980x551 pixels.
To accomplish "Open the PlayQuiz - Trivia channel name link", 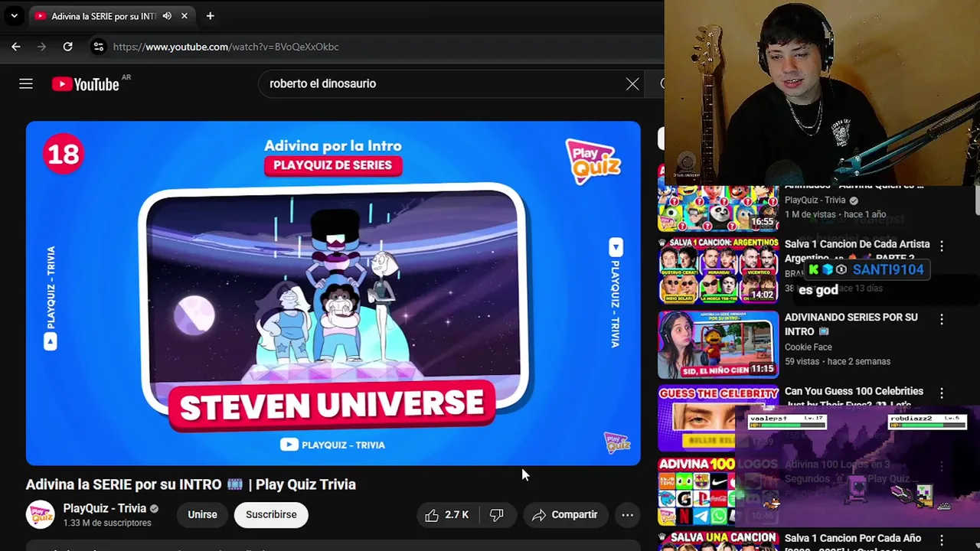I will (x=104, y=508).
